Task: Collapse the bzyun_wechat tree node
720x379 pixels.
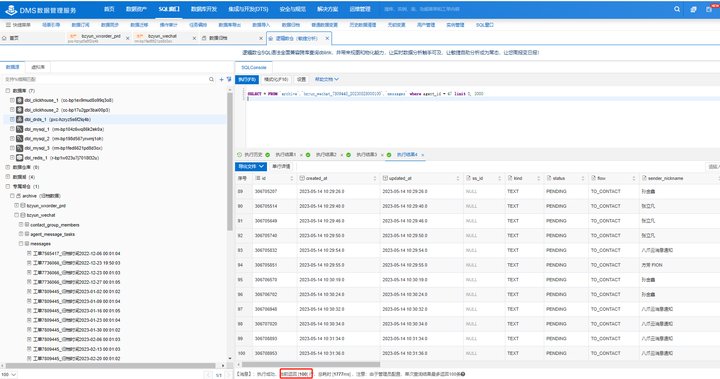Action: tap(17, 215)
